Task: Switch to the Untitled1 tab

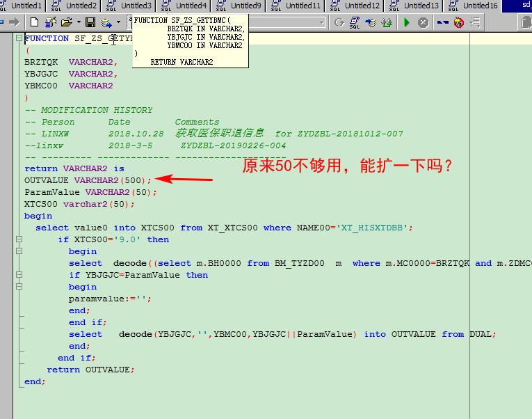Action: pos(22,6)
